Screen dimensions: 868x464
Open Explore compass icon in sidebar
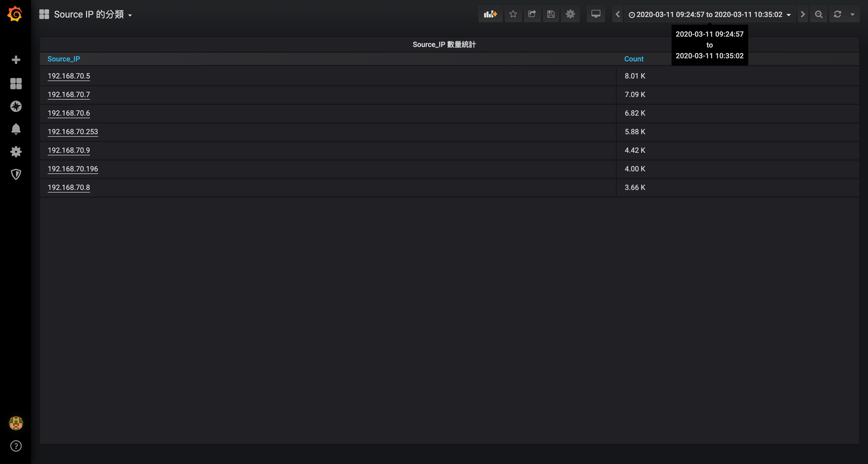point(16,106)
